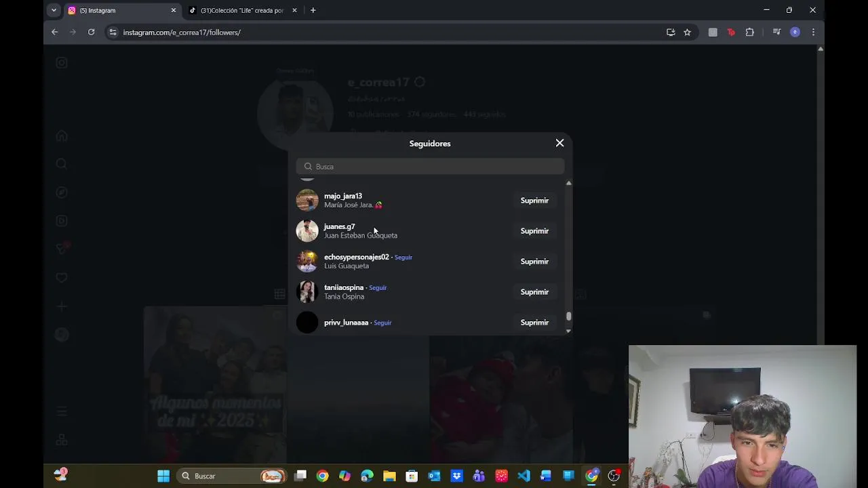Open a new browser tab
Screen dimensions: 868x488
(313, 10)
